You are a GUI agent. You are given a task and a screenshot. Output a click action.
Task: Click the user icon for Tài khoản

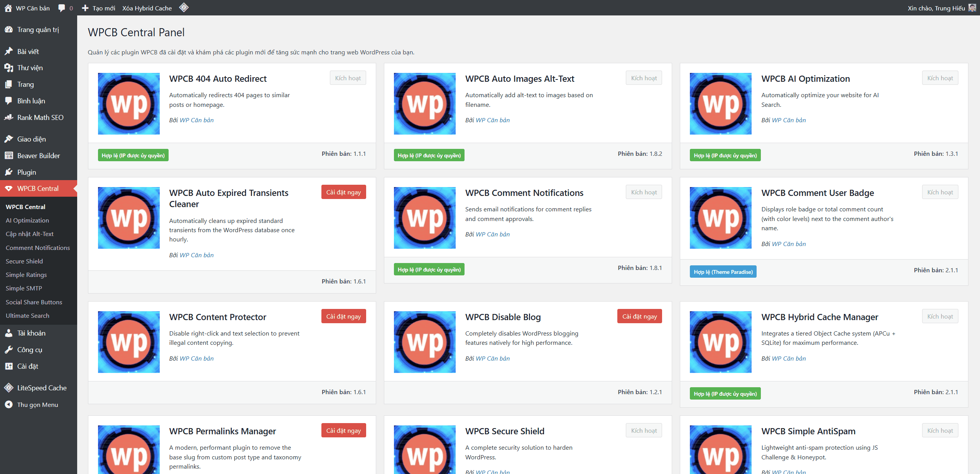[x=9, y=333]
